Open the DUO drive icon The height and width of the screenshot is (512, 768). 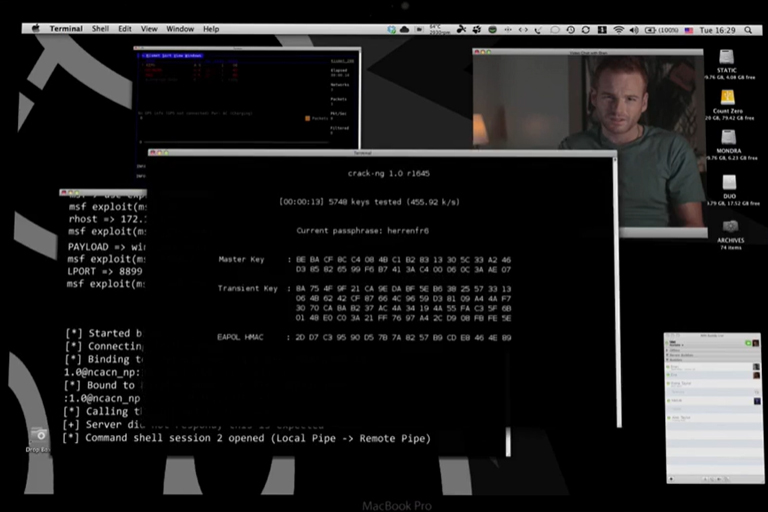pyautogui.click(x=729, y=182)
